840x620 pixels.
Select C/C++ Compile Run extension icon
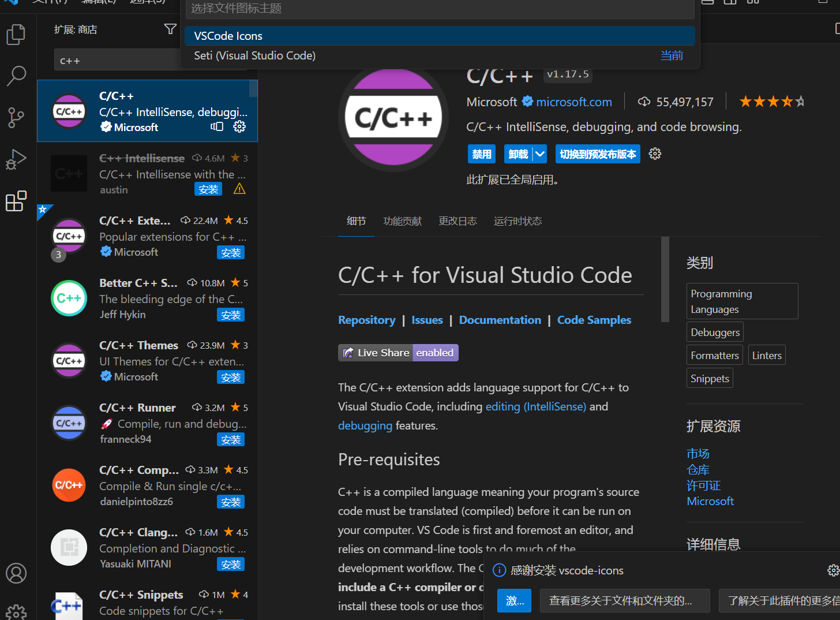(x=69, y=485)
